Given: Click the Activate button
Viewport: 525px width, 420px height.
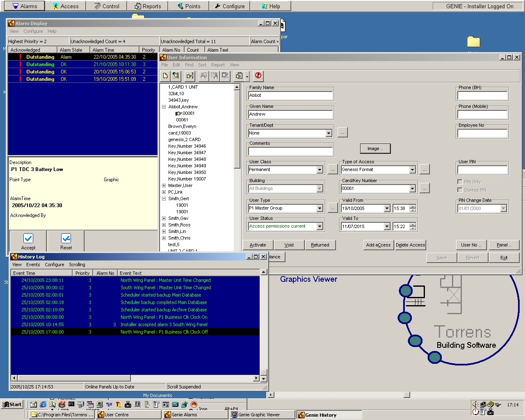Looking at the screenshot, I should 258,245.
